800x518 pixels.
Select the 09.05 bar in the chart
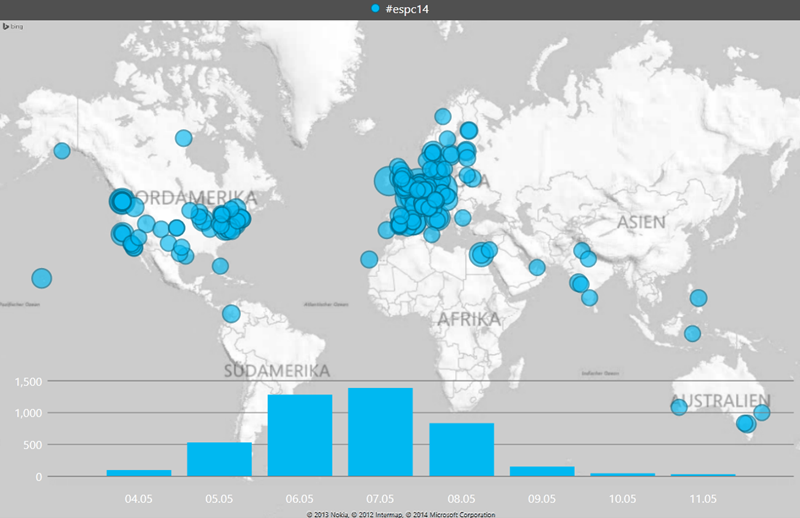point(542,470)
